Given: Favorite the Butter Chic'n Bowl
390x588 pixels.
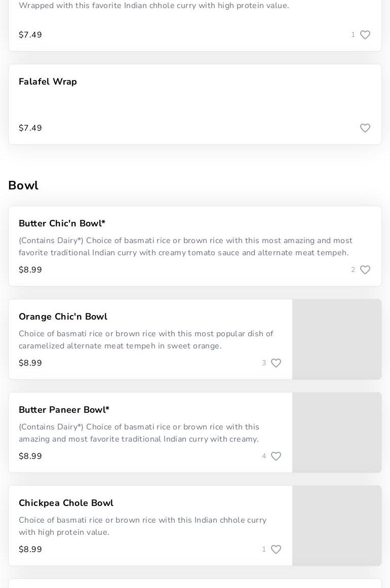Looking at the screenshot, I should 365,270.
